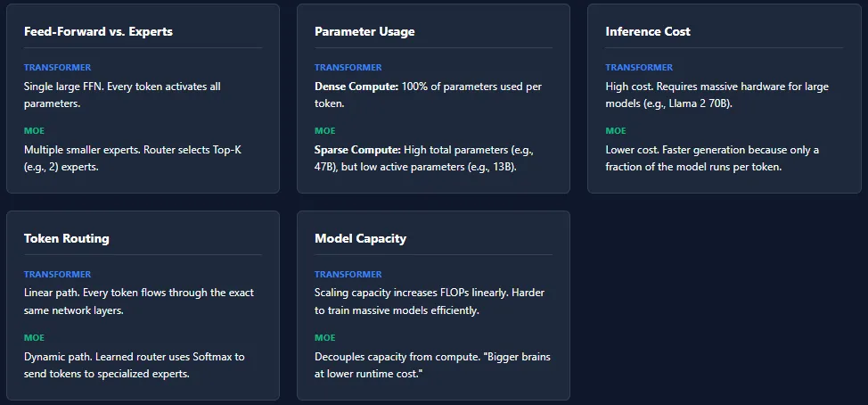The height and width of the screenshot is (405, 868).
Task: Select the "Model Capacity" card title
Action: (360, 238)
